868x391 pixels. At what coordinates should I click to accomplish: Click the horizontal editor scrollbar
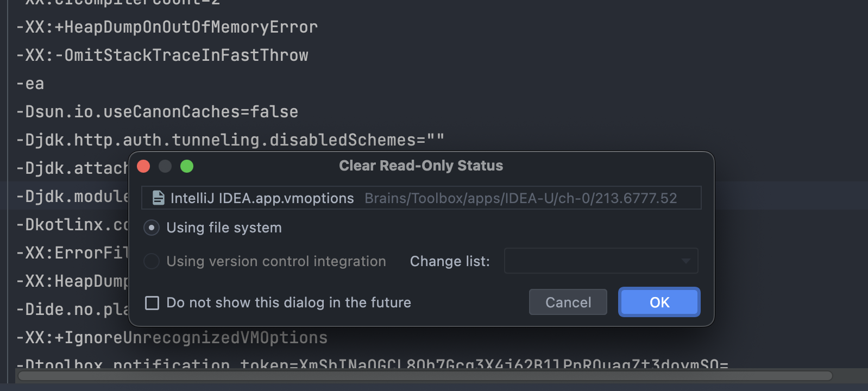coord(425,376)
